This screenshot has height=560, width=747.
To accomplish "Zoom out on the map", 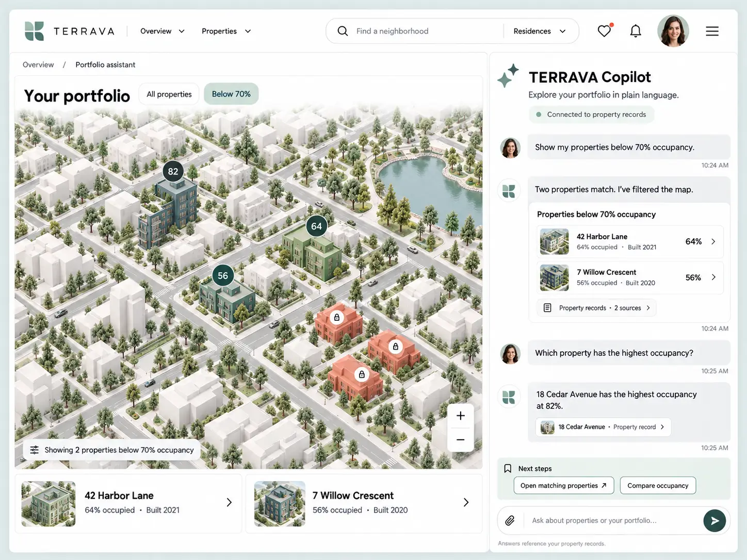I will [461, 440].
